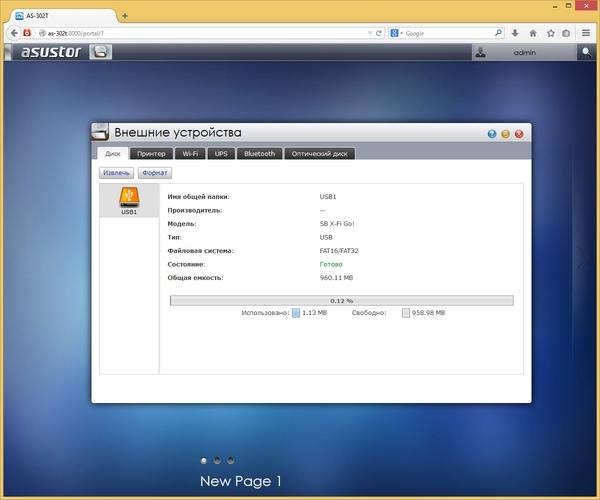The image size is (600, 500).
Task: Go to the third desktop page dot
Action: (x=230, y=461)
